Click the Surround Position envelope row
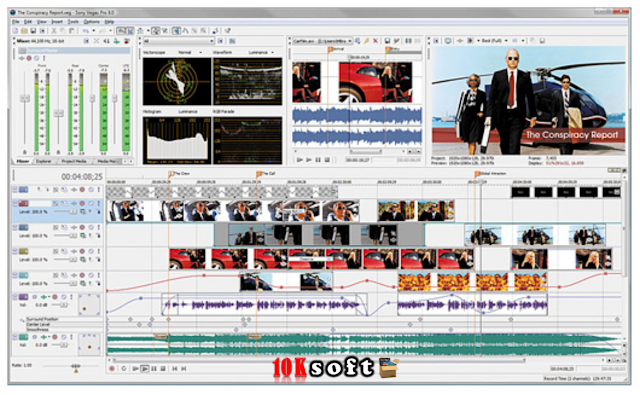 tap(42, 319)
